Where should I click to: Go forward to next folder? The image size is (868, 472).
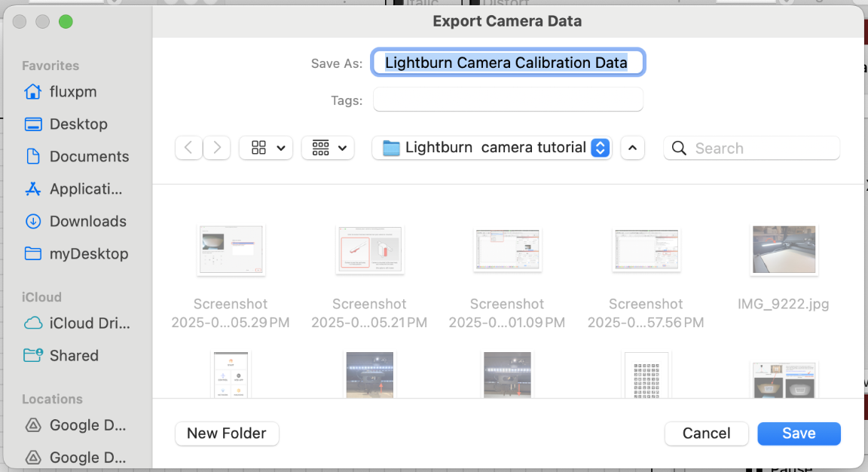tap(216, 148)
